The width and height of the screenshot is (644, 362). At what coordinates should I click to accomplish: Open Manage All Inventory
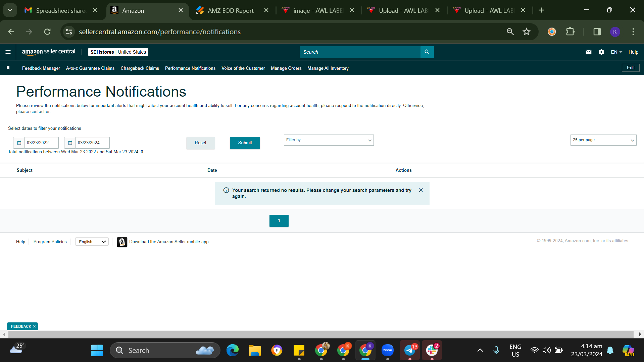point(328,68)
